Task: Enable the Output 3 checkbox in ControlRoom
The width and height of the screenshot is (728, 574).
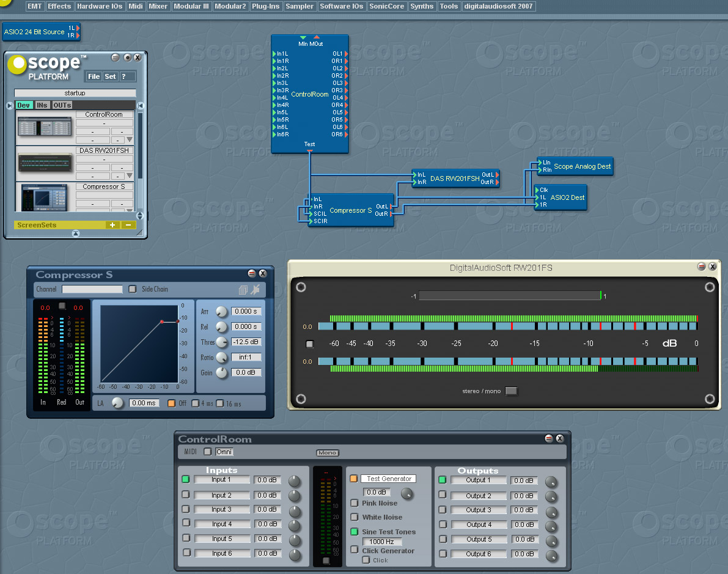Action: (443, 509)
